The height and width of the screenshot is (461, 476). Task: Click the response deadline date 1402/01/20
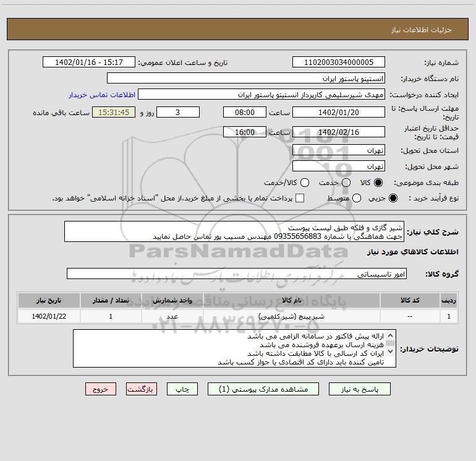click(x=339, y=113)
